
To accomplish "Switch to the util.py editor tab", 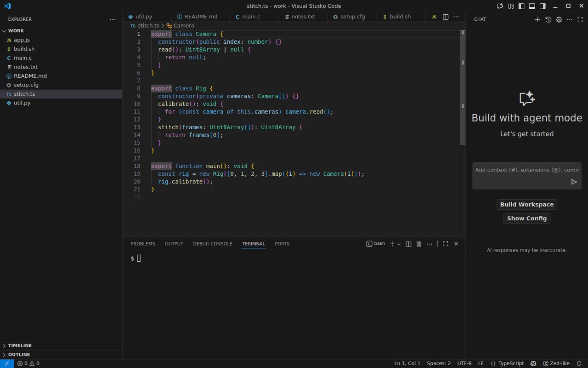I will [x=147, y=17].
